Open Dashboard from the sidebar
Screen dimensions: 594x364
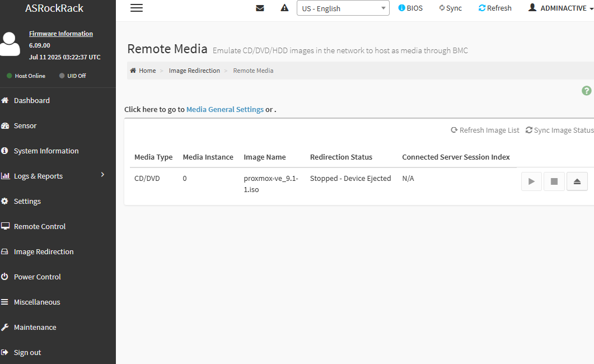coord(32,100)
